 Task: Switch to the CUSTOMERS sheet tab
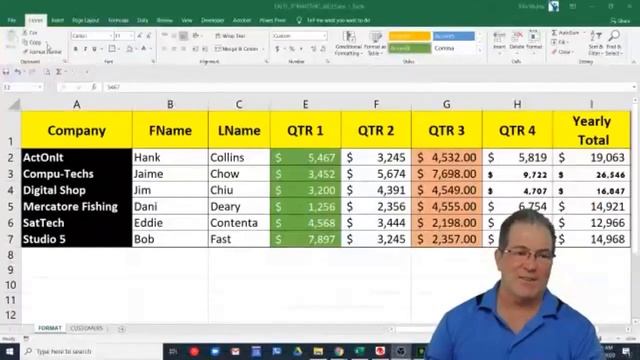click(87, 328)
